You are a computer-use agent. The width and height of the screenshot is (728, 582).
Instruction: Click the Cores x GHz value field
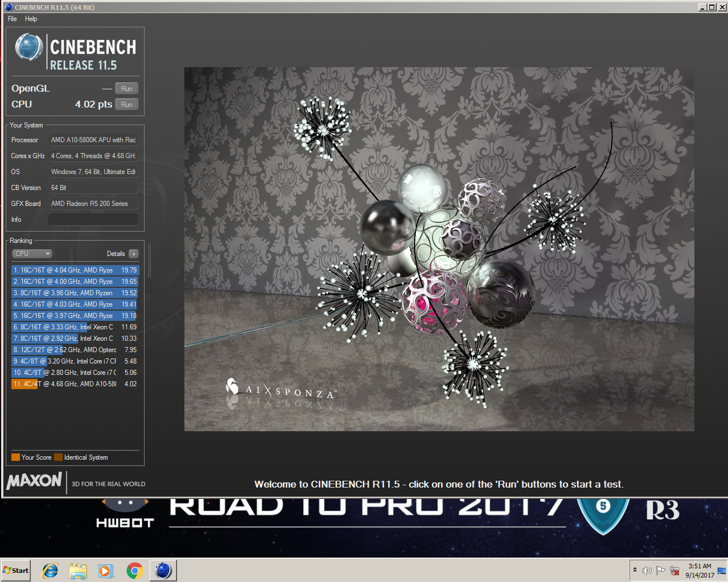[93, 156]
